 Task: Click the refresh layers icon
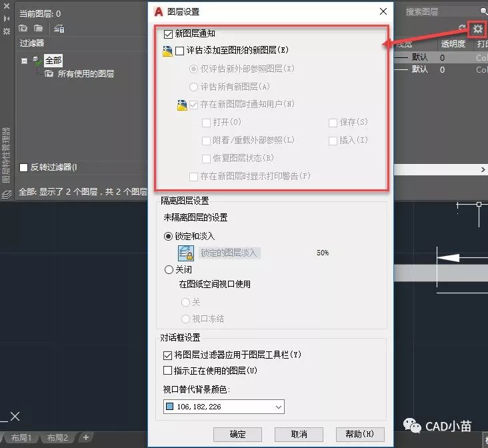point(463,29)
